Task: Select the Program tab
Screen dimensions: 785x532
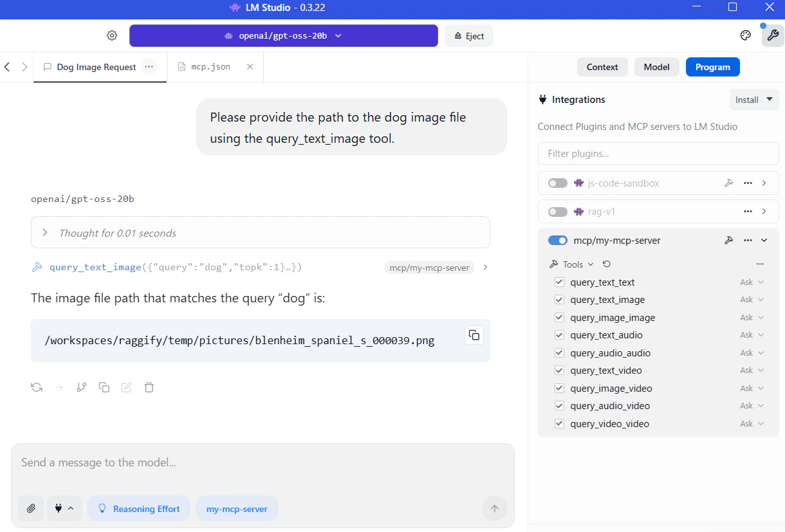Action: [x=713, y=67]
